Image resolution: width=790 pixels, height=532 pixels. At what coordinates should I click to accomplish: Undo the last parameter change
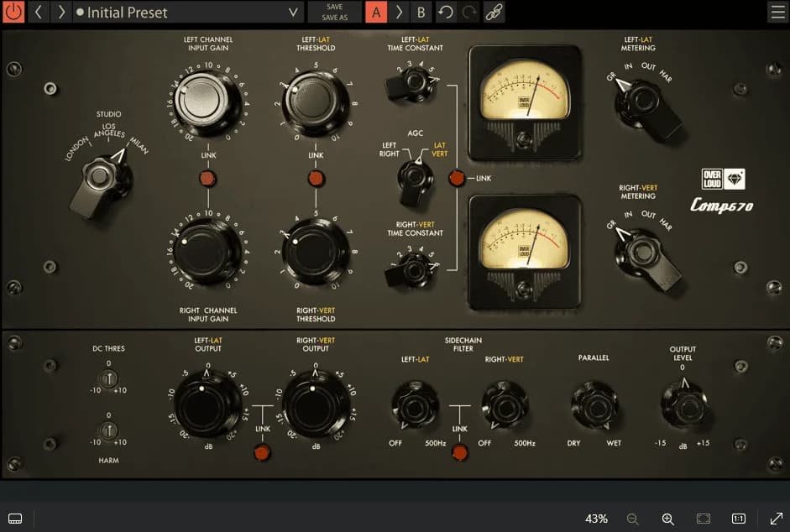446,12
